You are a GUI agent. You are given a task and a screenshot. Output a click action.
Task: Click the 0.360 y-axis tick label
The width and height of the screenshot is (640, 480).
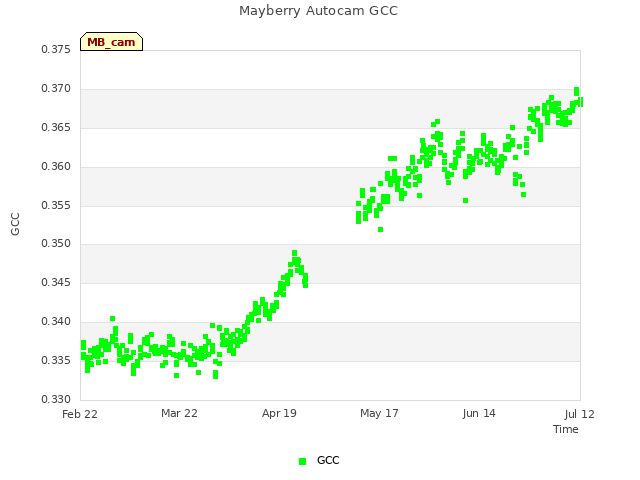coord(56,167)
